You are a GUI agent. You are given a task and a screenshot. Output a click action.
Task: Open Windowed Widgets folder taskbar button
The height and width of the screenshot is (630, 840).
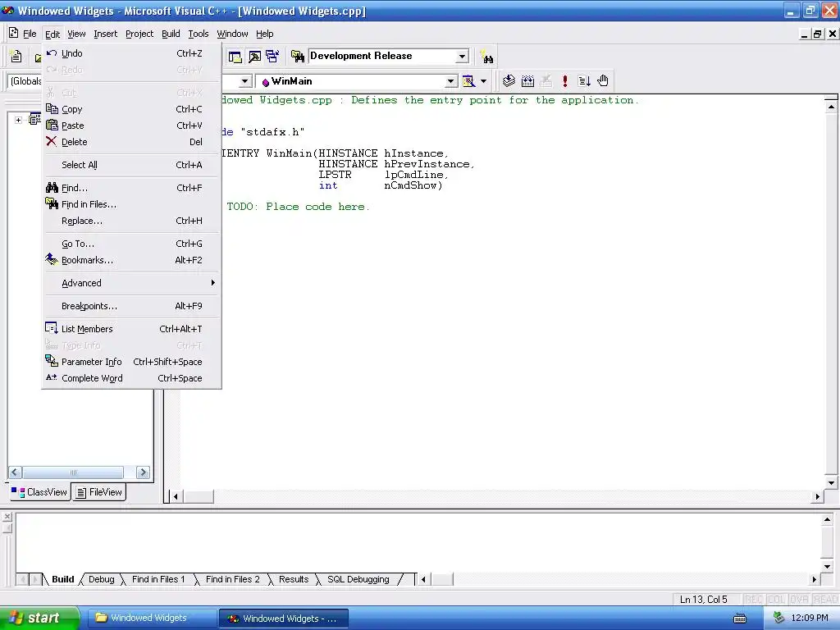coord(151,618)
